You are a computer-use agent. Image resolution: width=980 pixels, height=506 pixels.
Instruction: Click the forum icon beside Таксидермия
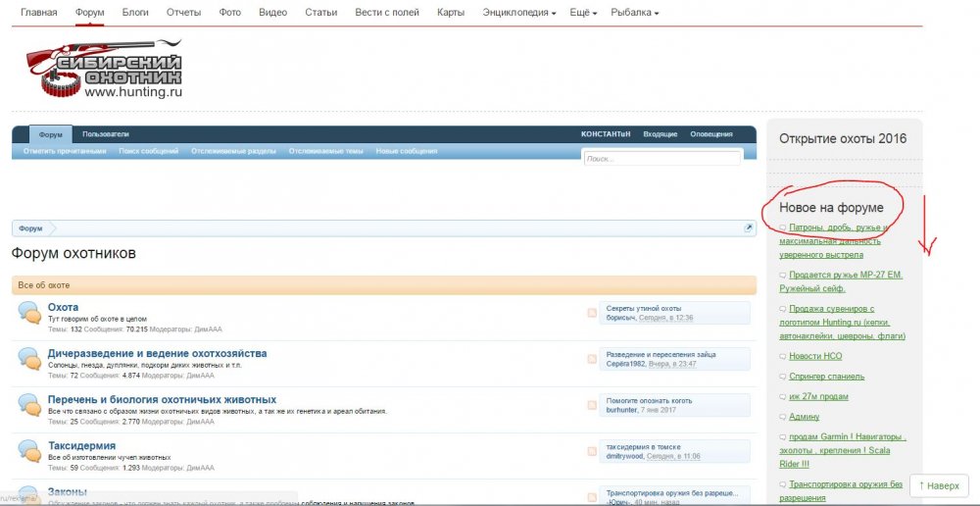[28, 451]
